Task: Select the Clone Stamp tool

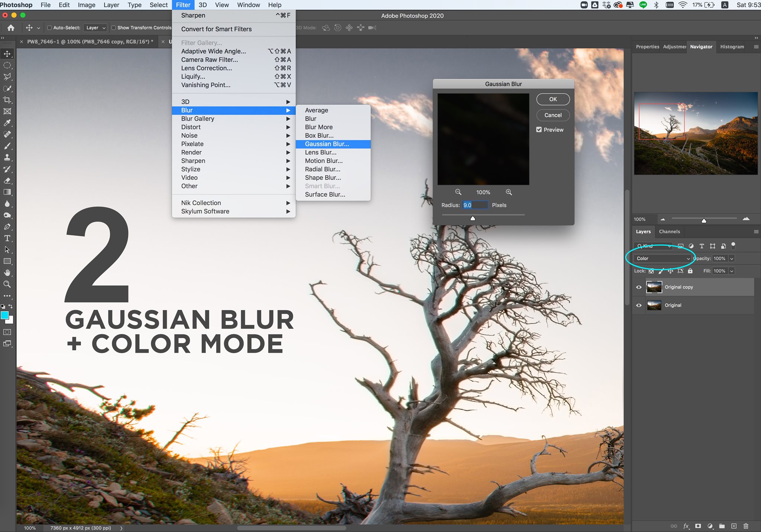Action: click(7, 157)
